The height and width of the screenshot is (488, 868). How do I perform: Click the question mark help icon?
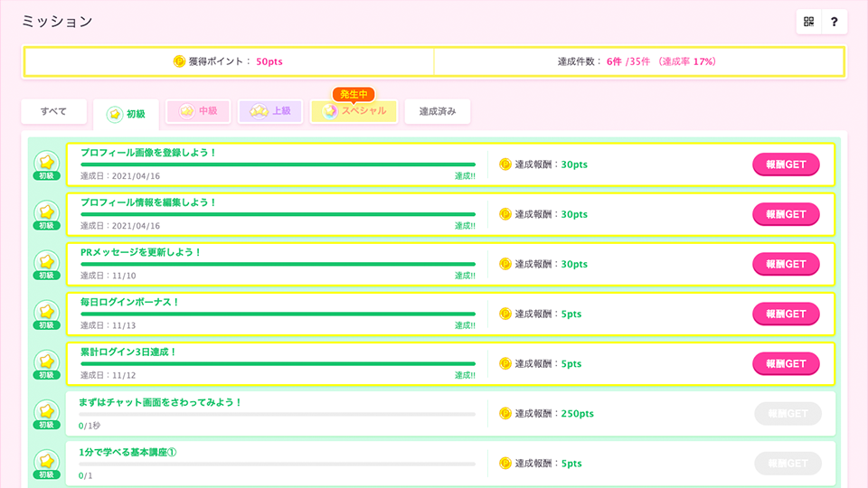835,22
